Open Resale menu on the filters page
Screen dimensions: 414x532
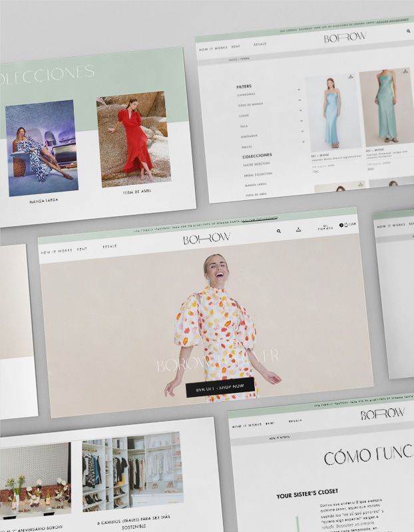260,44
